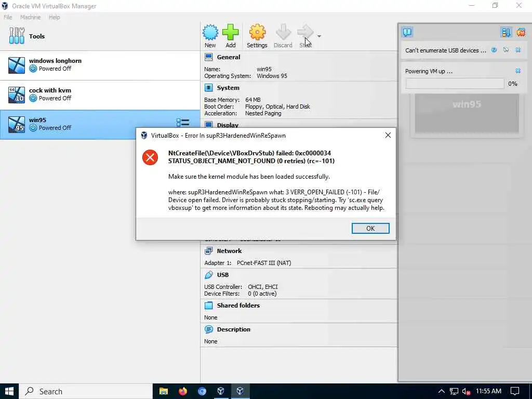Click the red error icon in dialog
This screenshot has width=532, height=399.
150,157
